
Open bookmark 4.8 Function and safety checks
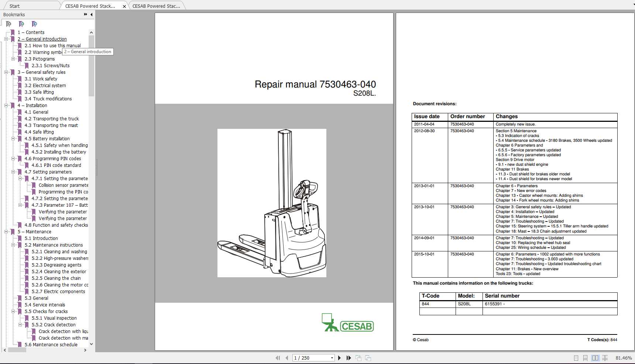[56, 225]
